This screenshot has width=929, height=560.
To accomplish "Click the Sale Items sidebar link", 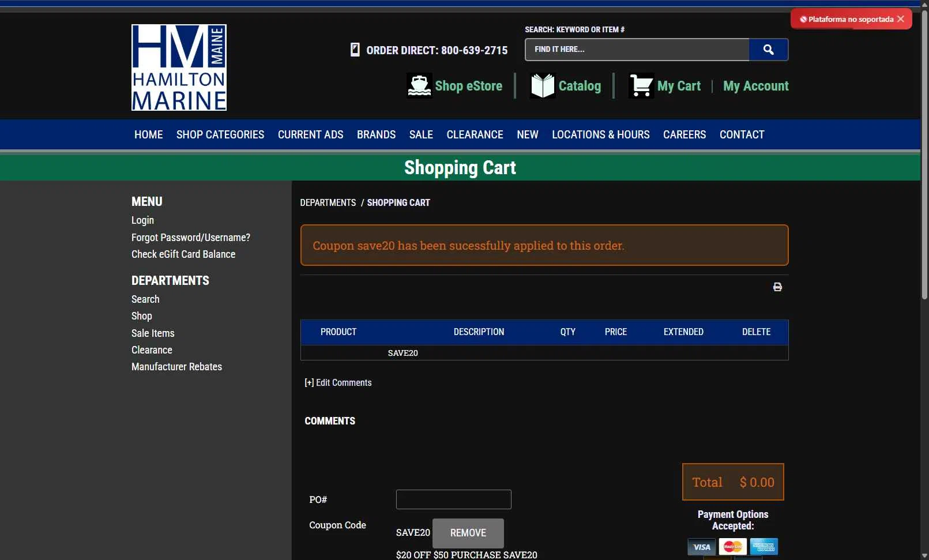I will coord(153,333).
